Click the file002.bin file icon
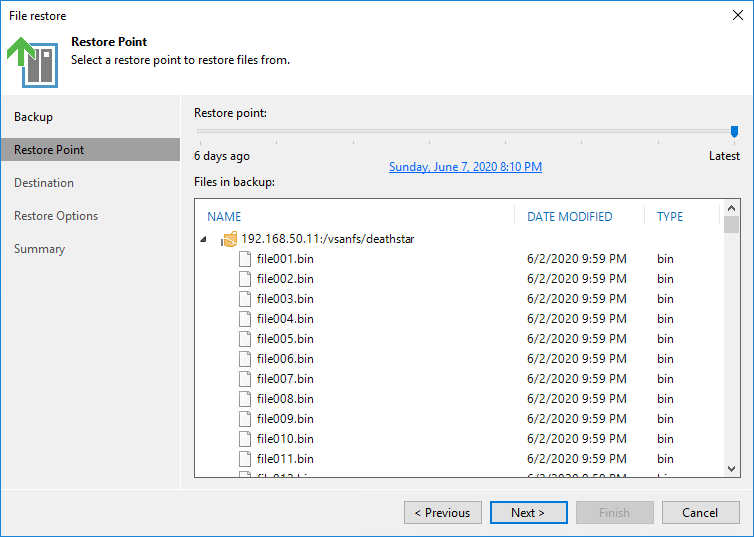 point(245,279)
